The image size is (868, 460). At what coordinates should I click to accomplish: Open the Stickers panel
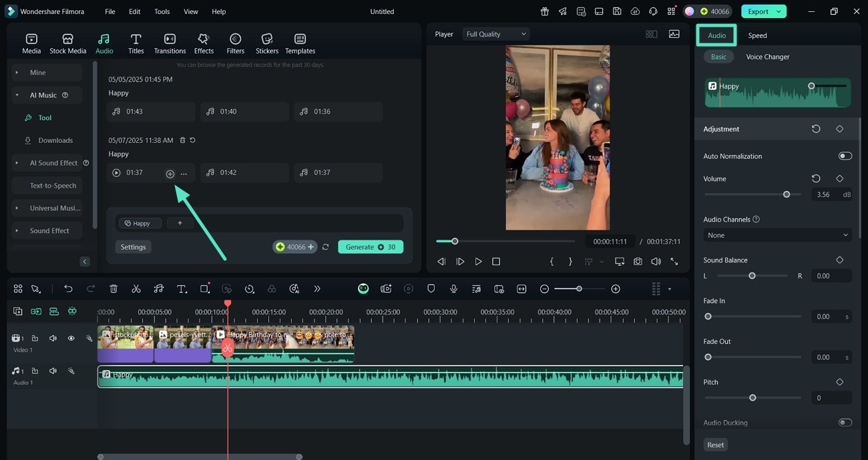tap(267, 43)
